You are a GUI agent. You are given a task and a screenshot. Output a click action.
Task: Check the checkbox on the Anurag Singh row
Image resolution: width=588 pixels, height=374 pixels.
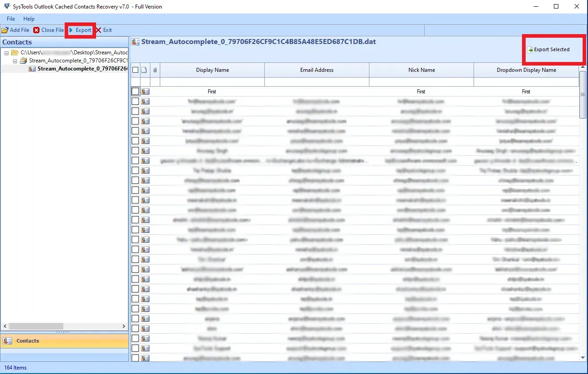[x=135, y=150]
